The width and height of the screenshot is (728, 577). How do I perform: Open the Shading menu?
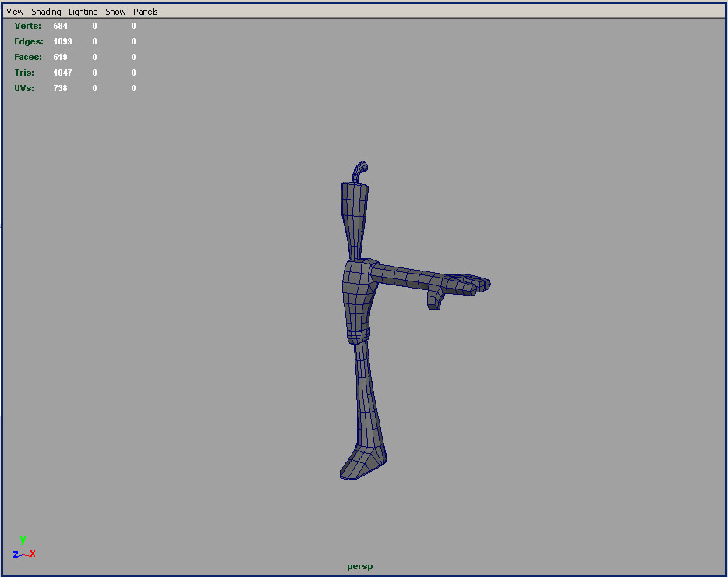[x=46, y=12]
